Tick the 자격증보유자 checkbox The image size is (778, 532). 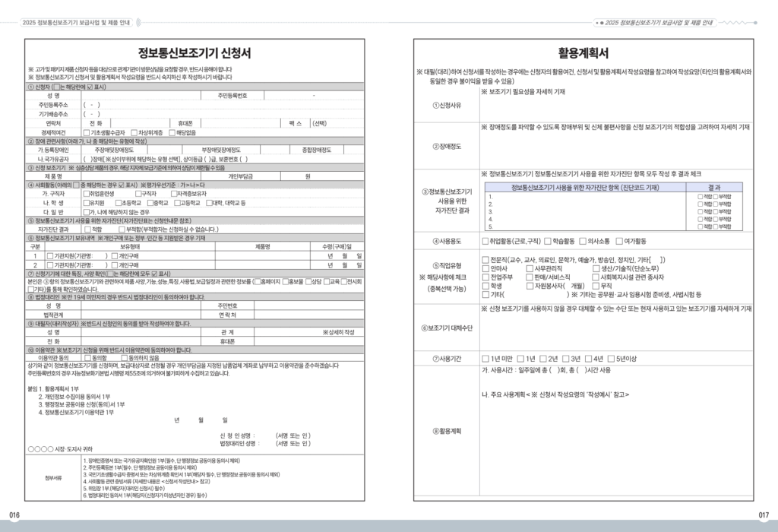pyautogui.click(x=174, y=194)
